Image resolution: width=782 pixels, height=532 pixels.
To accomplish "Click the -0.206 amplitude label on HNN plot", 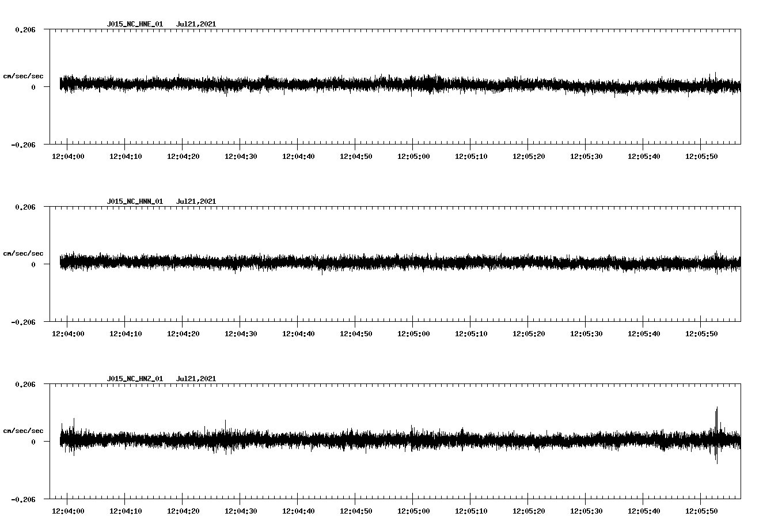I will tap(23, 323).
